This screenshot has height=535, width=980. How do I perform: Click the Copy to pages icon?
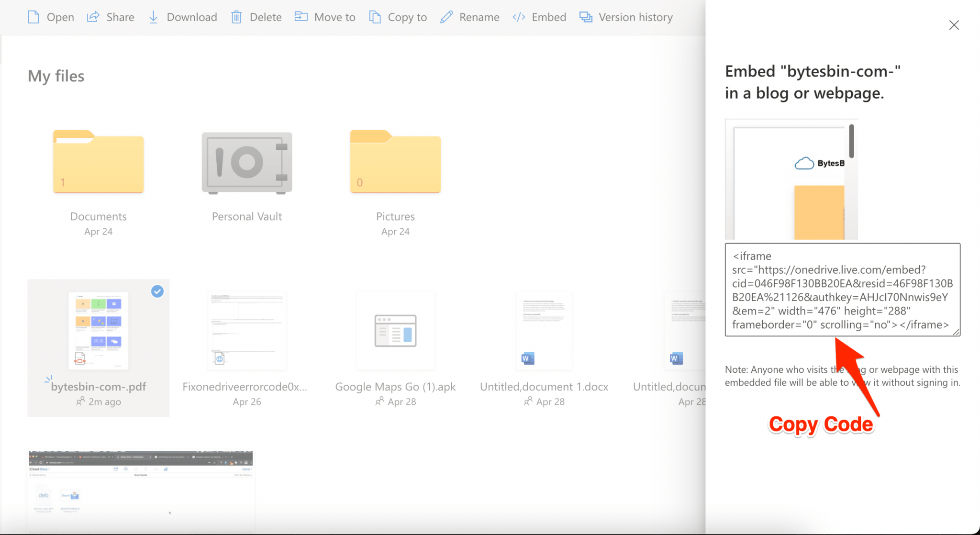pos(375,17)
